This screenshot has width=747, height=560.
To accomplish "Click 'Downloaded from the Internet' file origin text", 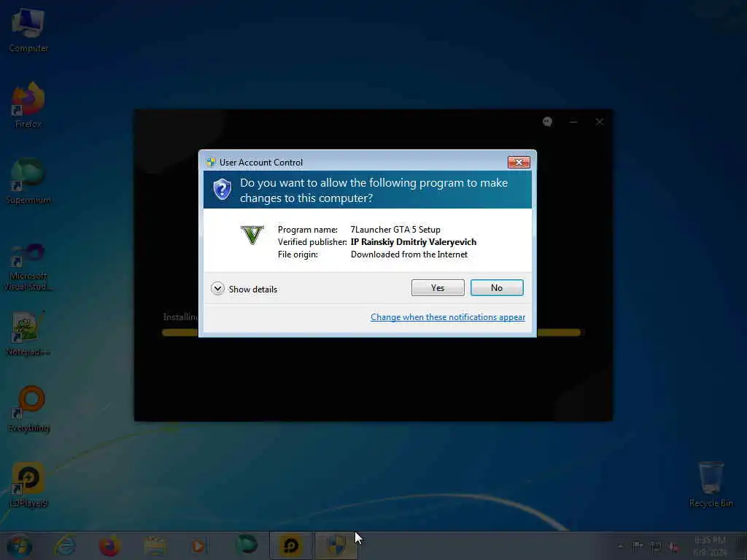I will [409, 254].
